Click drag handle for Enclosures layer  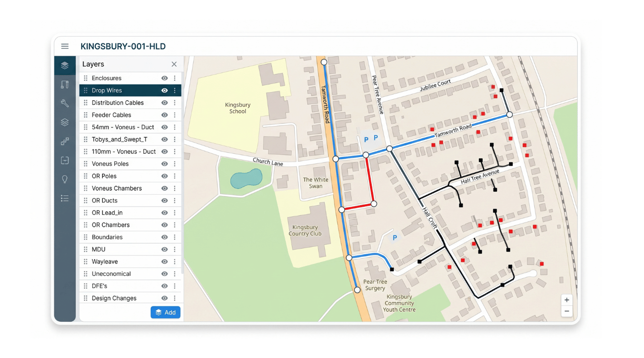click(86, 78)
